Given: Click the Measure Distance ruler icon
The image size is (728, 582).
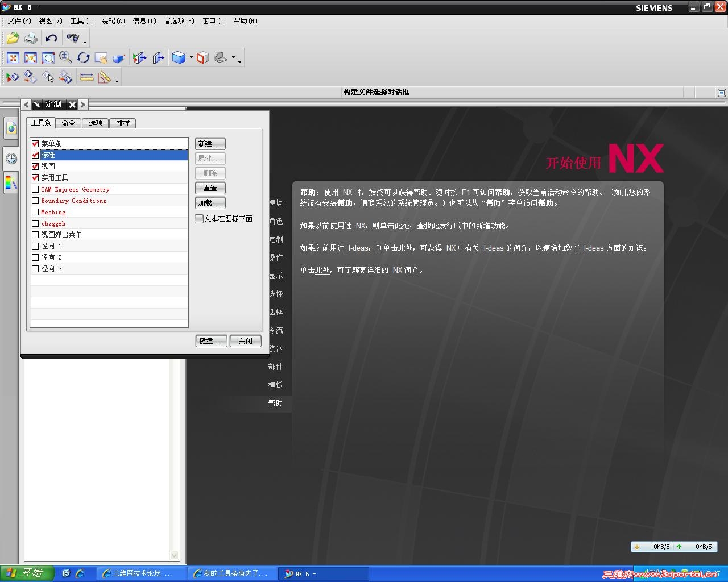Looking at the screenshot, I should pyautogui.click(x=86, y=77).
